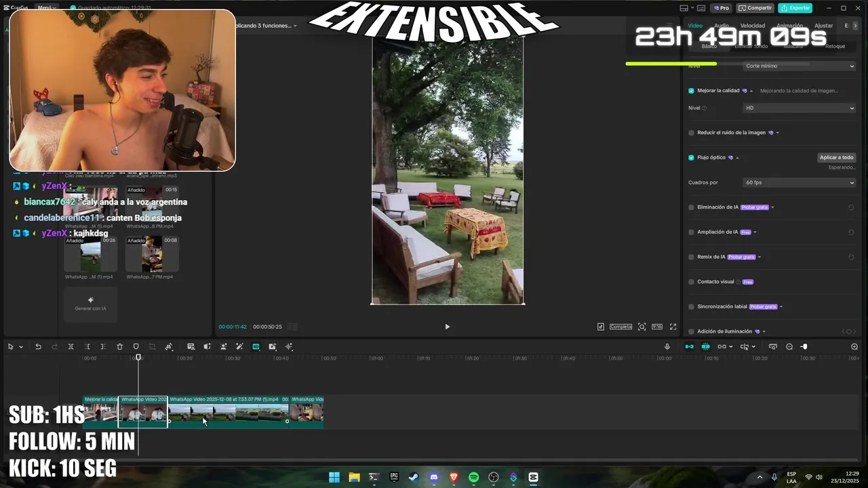This screenshot has height=488, width=868.
Task: Open preview axis options dropdown arrow
Action: point(753,347)
